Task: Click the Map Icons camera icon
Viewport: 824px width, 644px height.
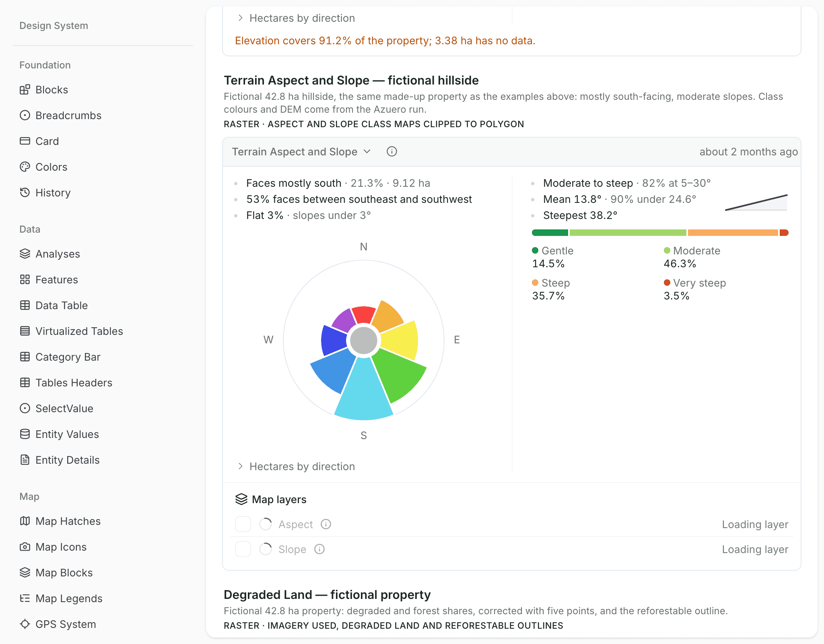Action: [x=25, y=547]
